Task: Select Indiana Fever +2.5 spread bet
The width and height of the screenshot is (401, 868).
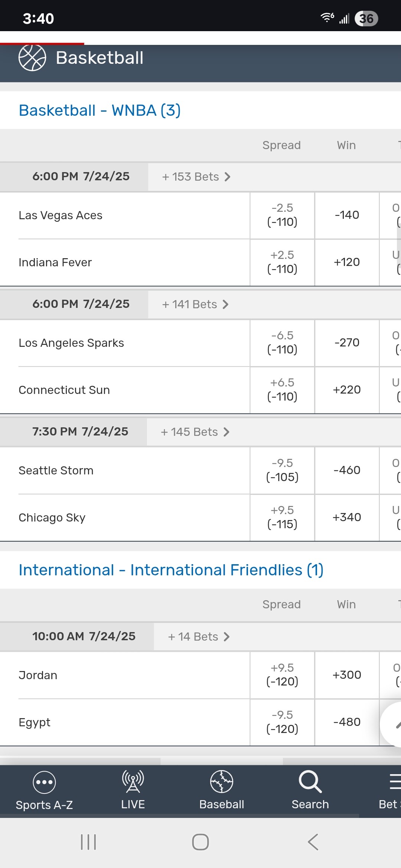Action: pyautogui.click(x=282, y=262)
